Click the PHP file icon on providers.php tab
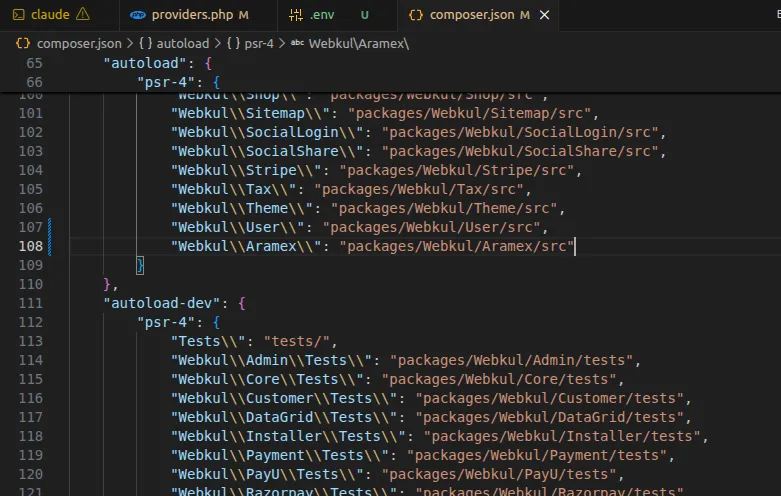 coord(138,15)
